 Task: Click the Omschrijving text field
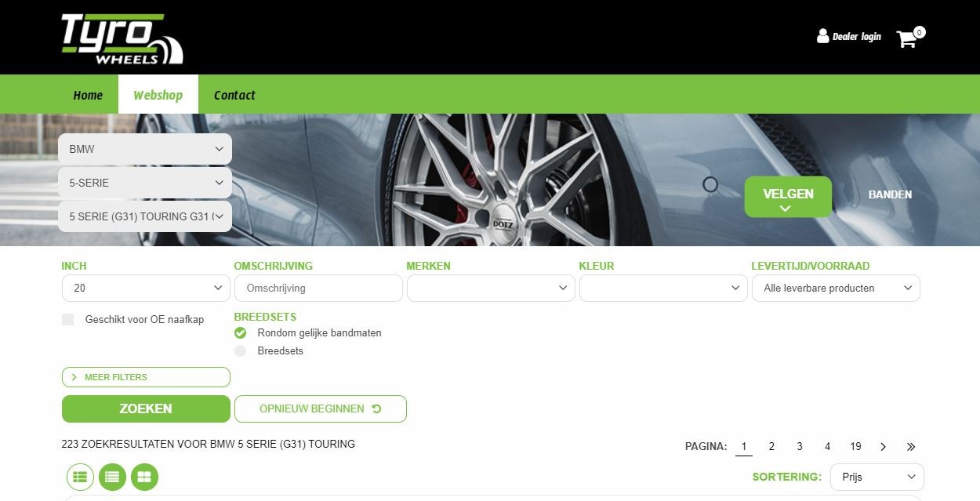(318, 289)
